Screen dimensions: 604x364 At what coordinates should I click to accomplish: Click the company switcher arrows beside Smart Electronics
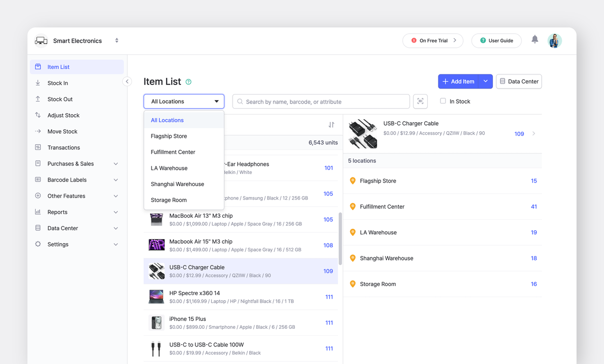pyautogui.click(x=116, y=40)
